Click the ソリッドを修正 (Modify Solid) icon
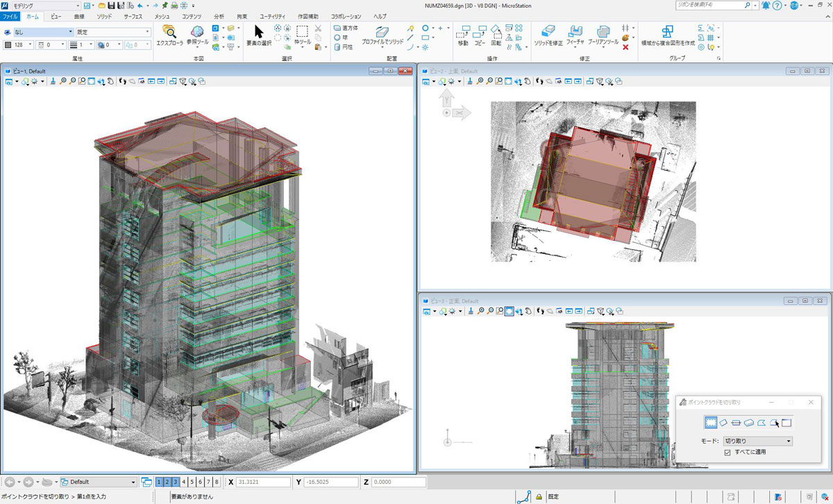 coord(548,33)
